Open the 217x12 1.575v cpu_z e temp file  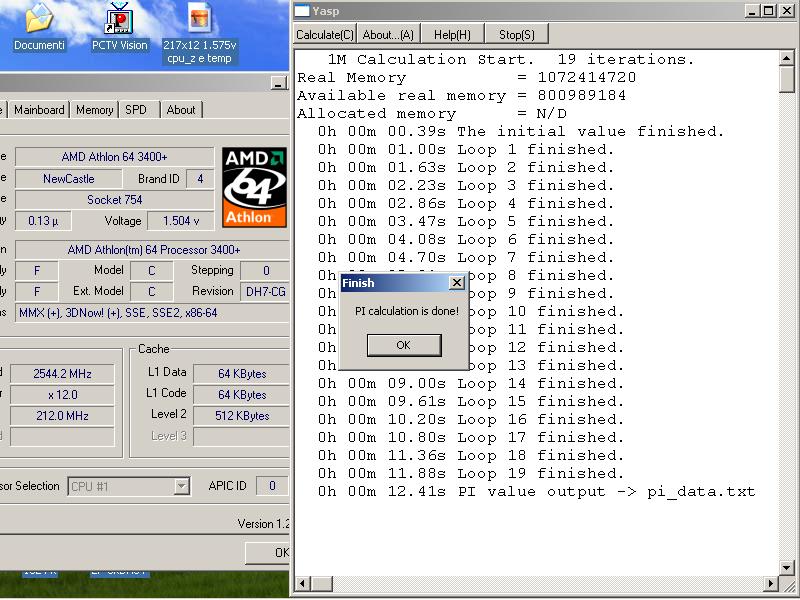coord(199,33)
